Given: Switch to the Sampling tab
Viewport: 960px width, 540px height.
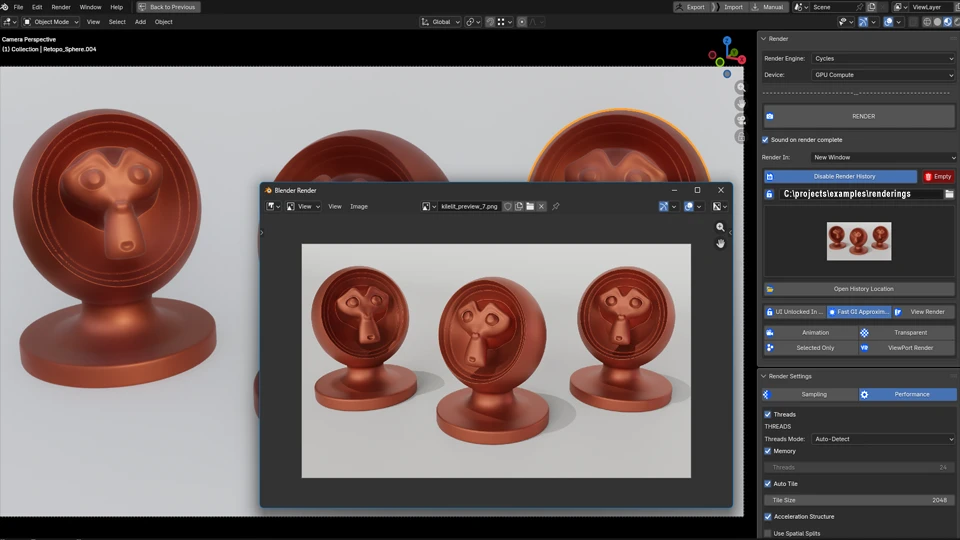Looking at the screenshot, I should point(811,395).
